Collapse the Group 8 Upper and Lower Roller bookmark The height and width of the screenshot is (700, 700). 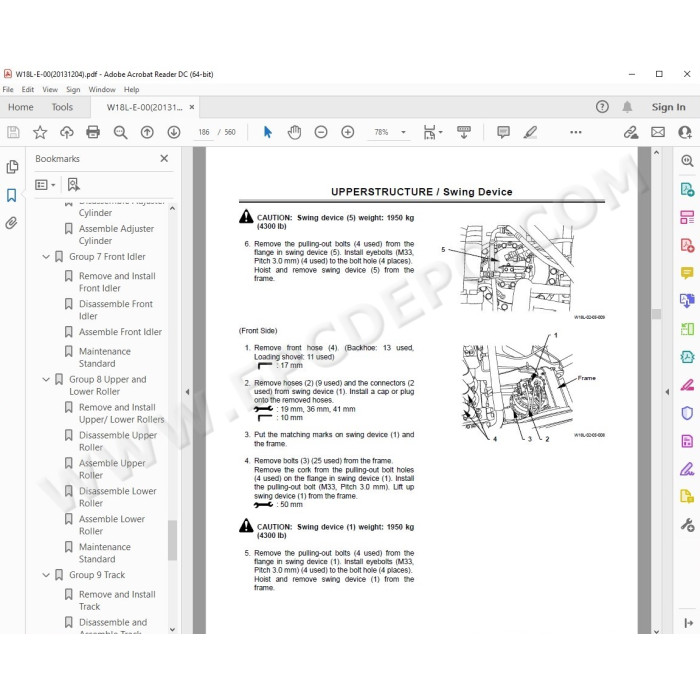pyautogui.click(x=46, y=379)
